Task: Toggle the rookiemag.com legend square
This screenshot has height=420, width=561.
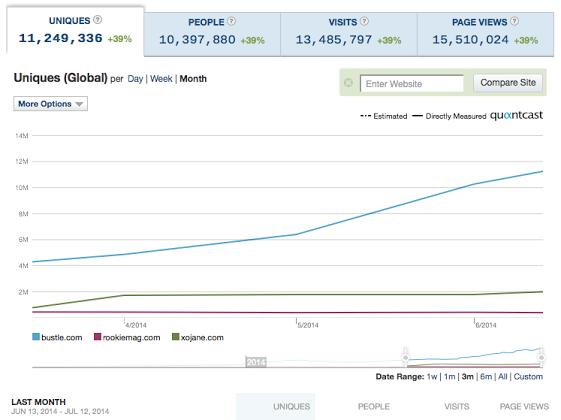Action: pyautogui.click(x=97, y=337)
